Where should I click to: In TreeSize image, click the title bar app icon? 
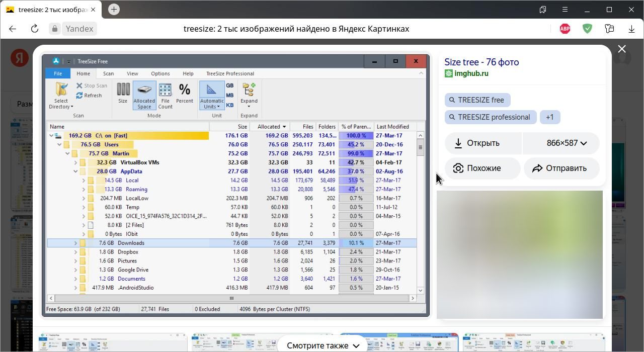pyautogui.click(x=56, y=61)
